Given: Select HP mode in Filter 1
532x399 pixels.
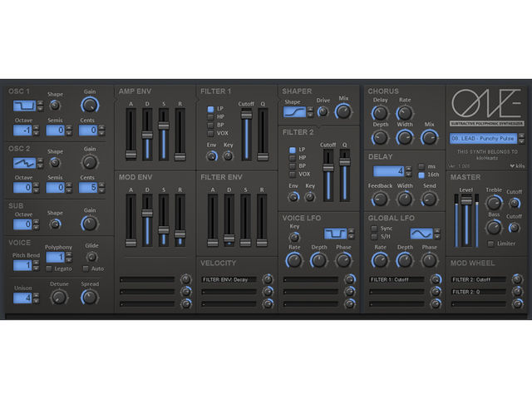Looking at the screenshot, I should click(x=210, y=117).
